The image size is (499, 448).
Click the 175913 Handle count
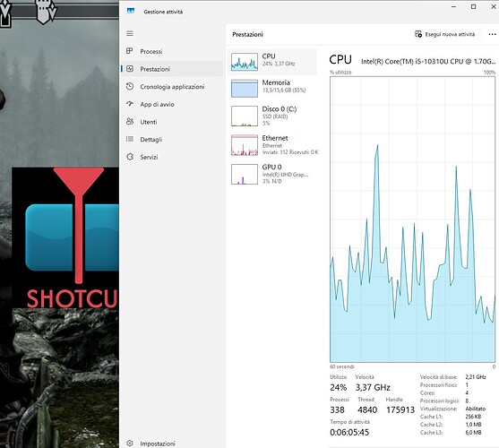(400, 409)
